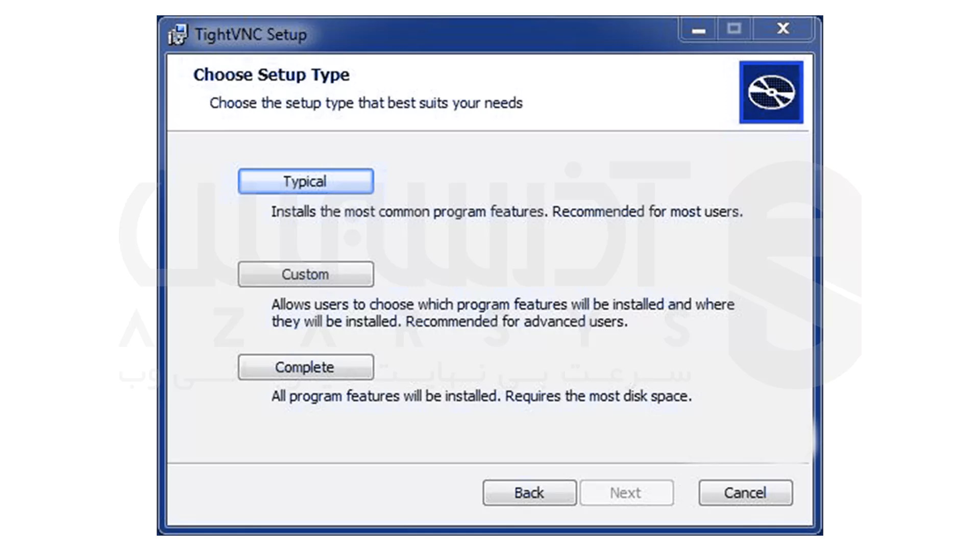The height and width of the screenshot is (551, 980).
Task: Click the description text below Typical button
Action: tap(506, 212)
